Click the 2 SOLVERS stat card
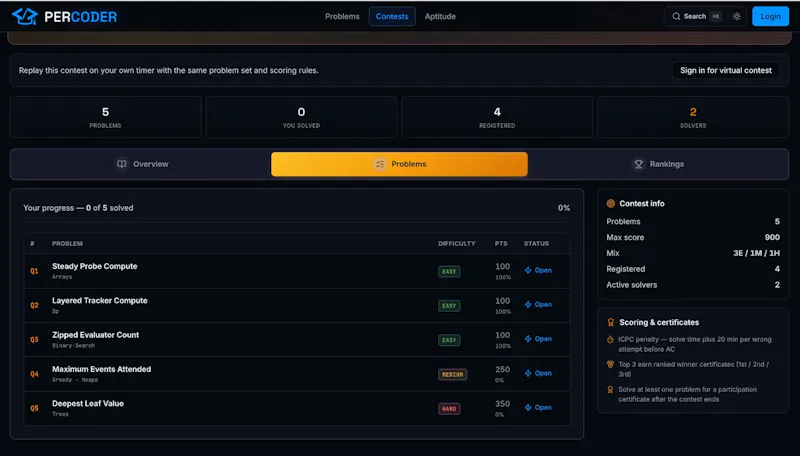Image resolution: width=800 pixels, height=456 pixels. pos(693,117)
